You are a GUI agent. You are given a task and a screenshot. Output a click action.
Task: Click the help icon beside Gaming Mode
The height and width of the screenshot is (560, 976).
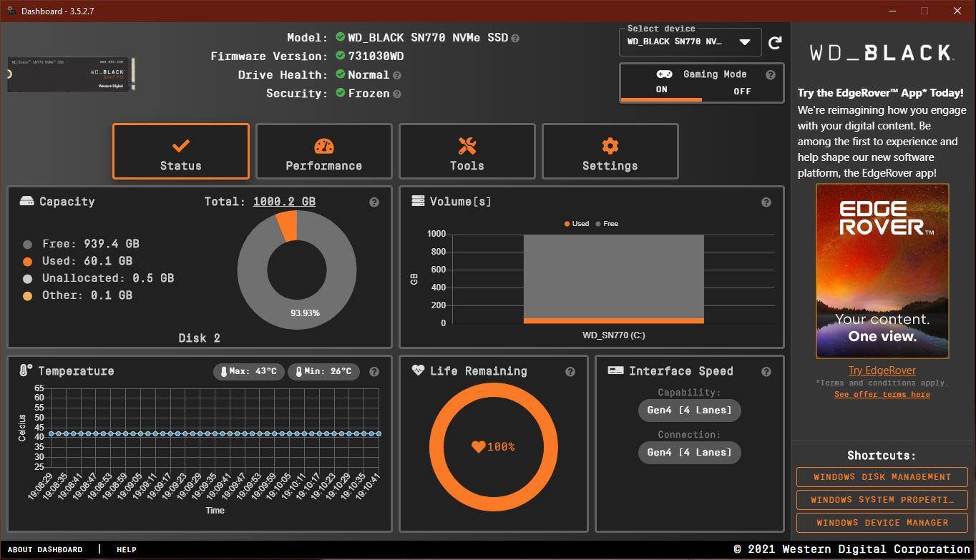pyautogui.click(x=770, y=75)
